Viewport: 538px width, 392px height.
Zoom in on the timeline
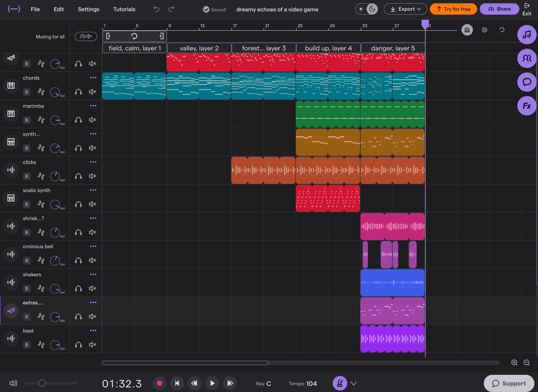(514, 363)
